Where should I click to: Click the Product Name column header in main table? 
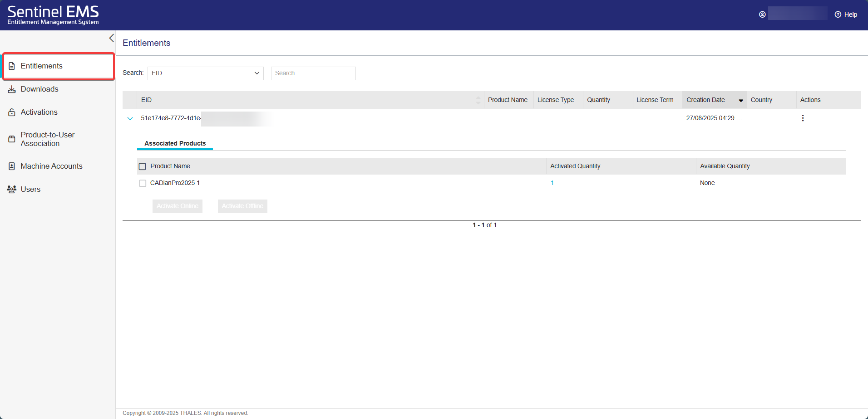(508, 100)
